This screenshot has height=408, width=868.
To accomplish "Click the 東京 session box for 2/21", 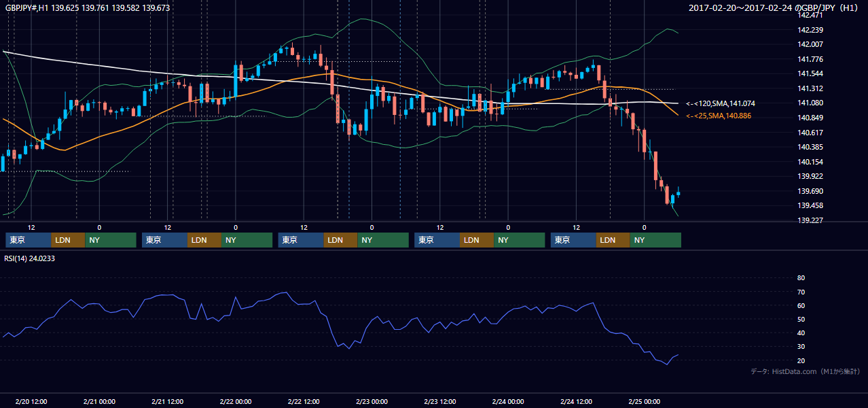I will 164,240.
